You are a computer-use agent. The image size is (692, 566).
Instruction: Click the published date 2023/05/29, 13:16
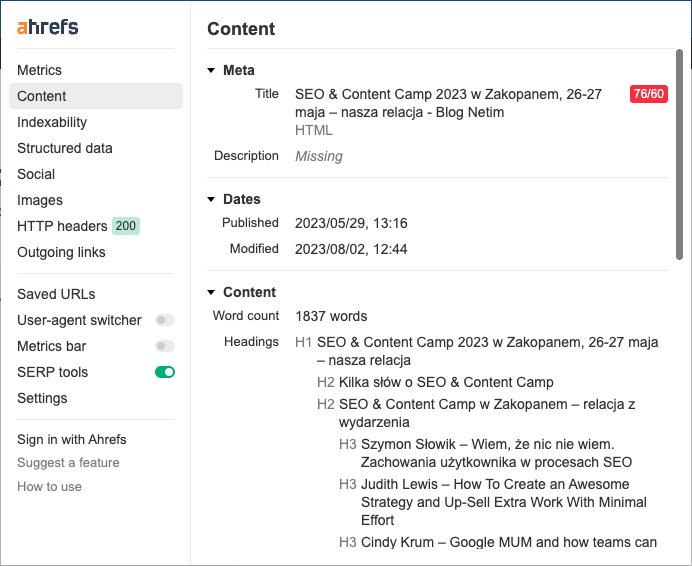351,223
